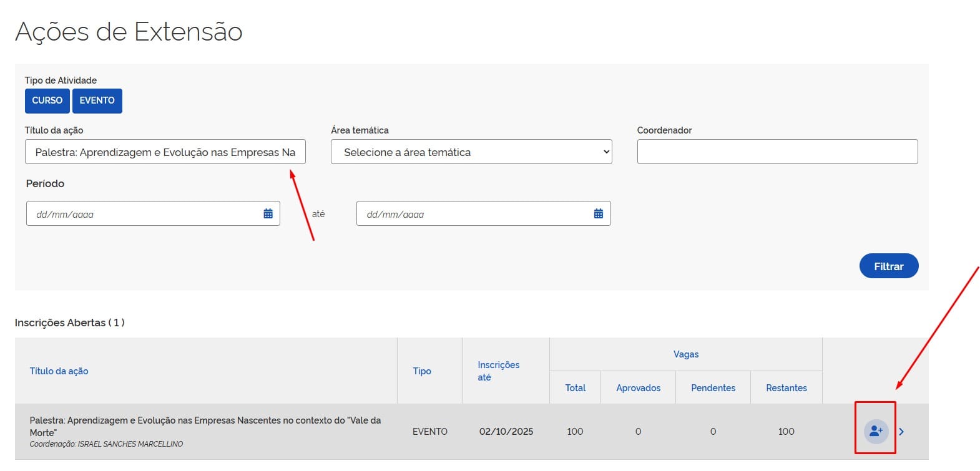Toggle the CURSO activity type filter

tap(47, 100)
